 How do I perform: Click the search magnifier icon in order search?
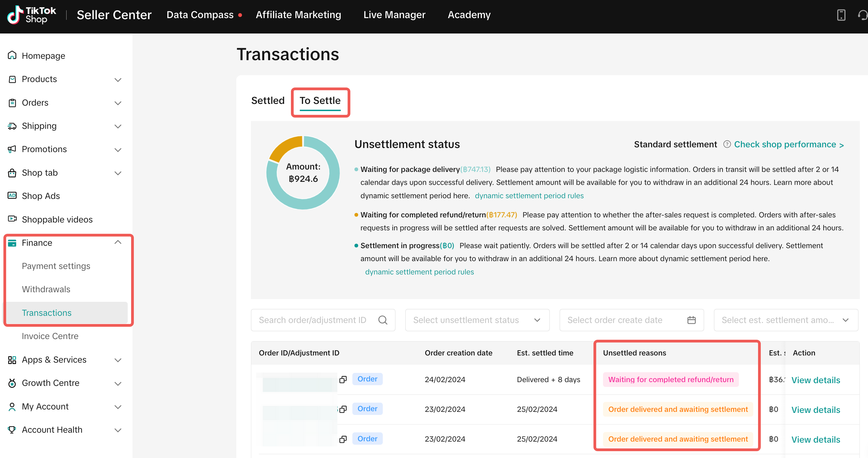pyautogui.click(x=383, y=320)
